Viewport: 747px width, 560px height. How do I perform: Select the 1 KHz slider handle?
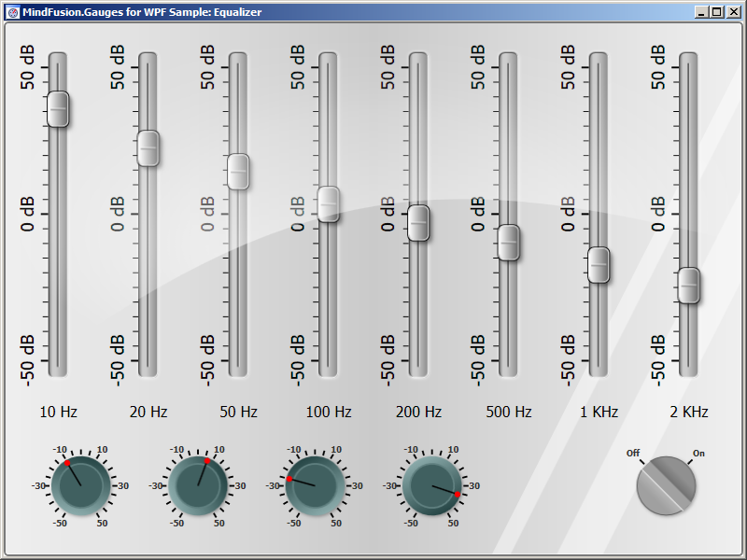click(599, 265)
